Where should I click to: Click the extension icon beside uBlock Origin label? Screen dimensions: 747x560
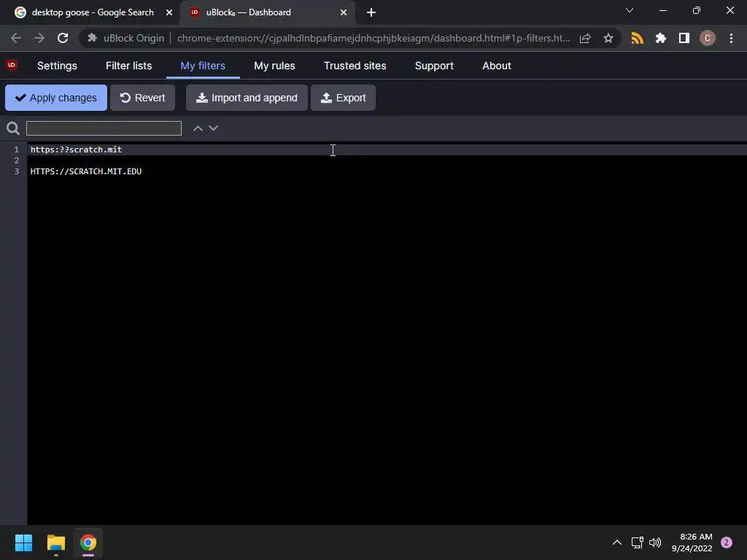pos(93,38)
